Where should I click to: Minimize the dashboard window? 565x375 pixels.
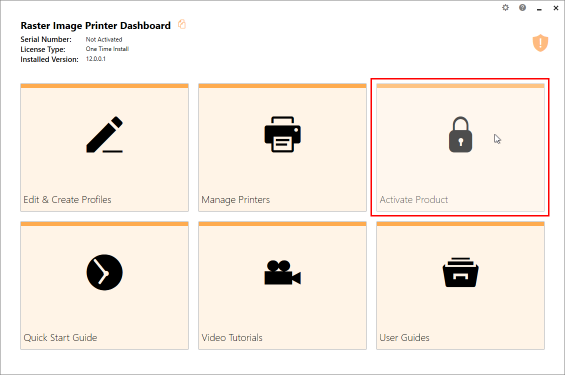pyautogui.click(x=539, y=8)
